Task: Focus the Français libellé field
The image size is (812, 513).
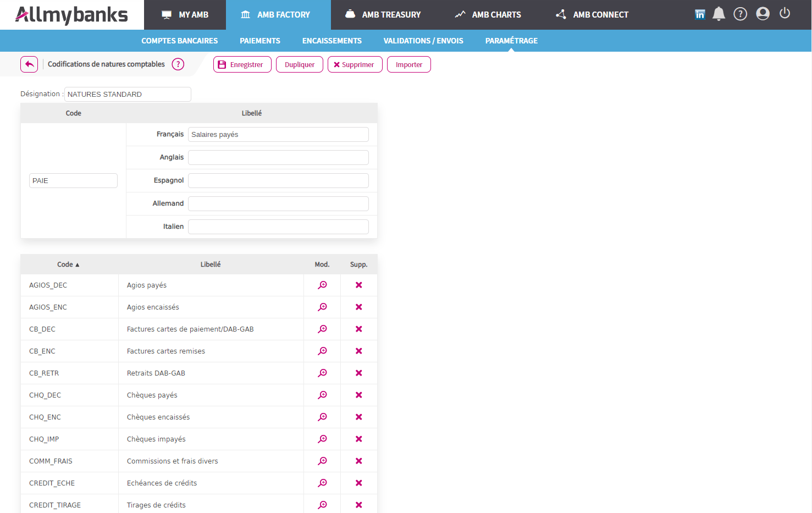Action: coord(278,134)
